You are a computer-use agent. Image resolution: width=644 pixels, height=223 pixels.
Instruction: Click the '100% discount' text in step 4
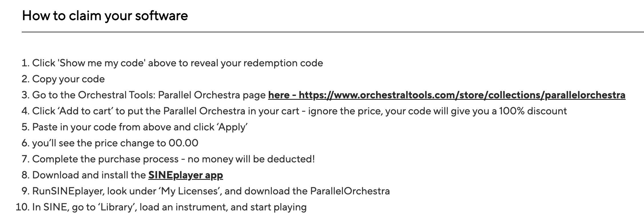point(533,111)
